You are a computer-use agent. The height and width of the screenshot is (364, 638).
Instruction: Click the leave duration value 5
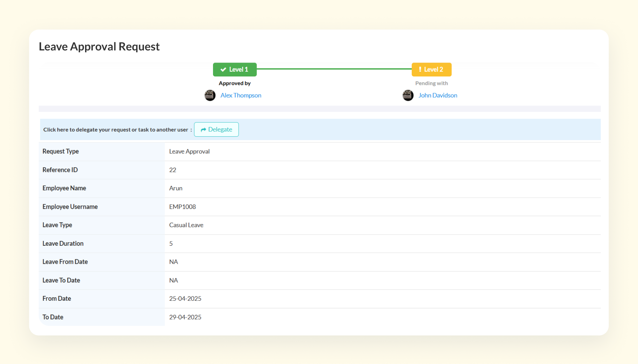[171, 244]
